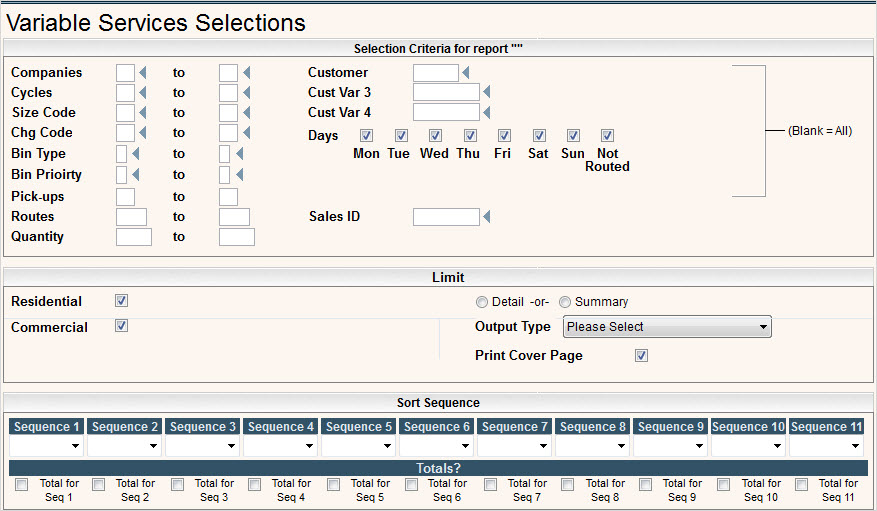The image size is (877, 511).
Task: Open the Sequence 2 dropdown
Action: coord(124,446)
